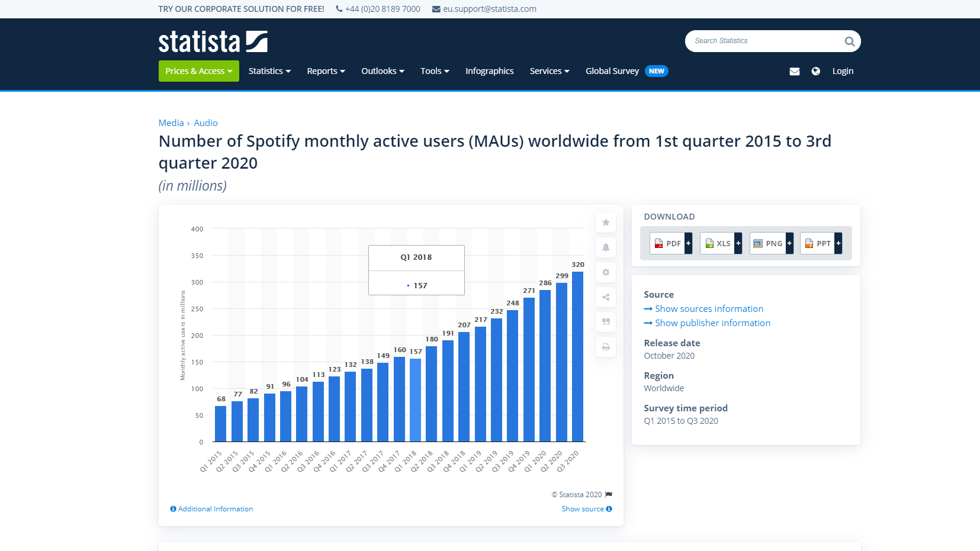Open chart settings gear icon
This screenshot has width=980, height=551.
[x=605, y=272]
